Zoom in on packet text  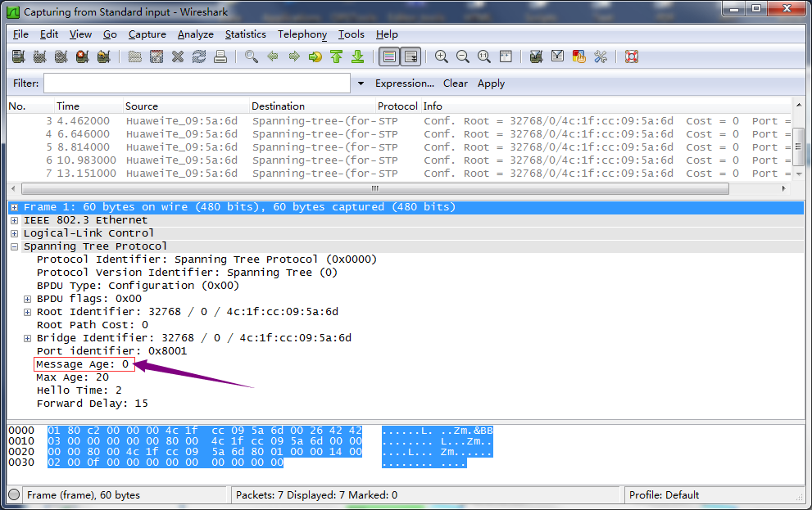coord(441,56)
